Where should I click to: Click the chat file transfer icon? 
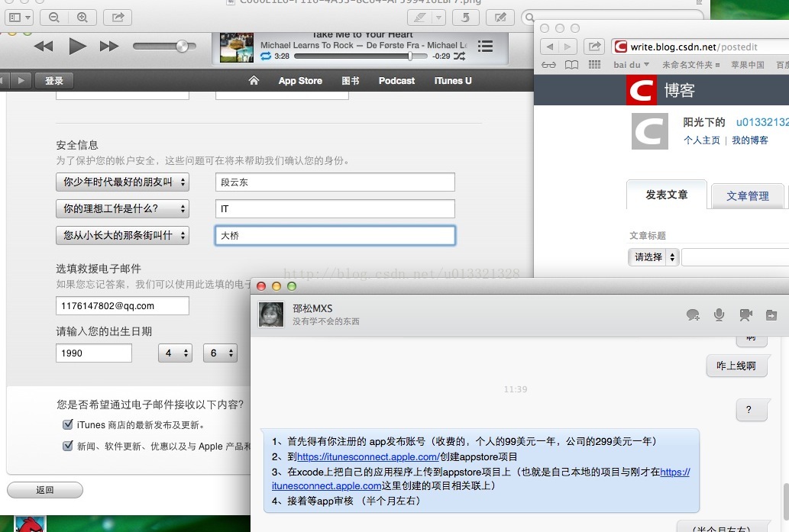[771, 315]
